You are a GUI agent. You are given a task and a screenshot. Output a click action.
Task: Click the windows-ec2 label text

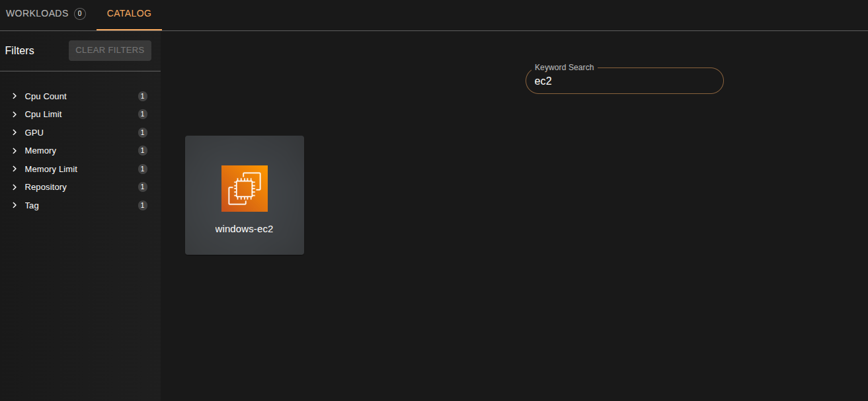click(x=244, y=228)
